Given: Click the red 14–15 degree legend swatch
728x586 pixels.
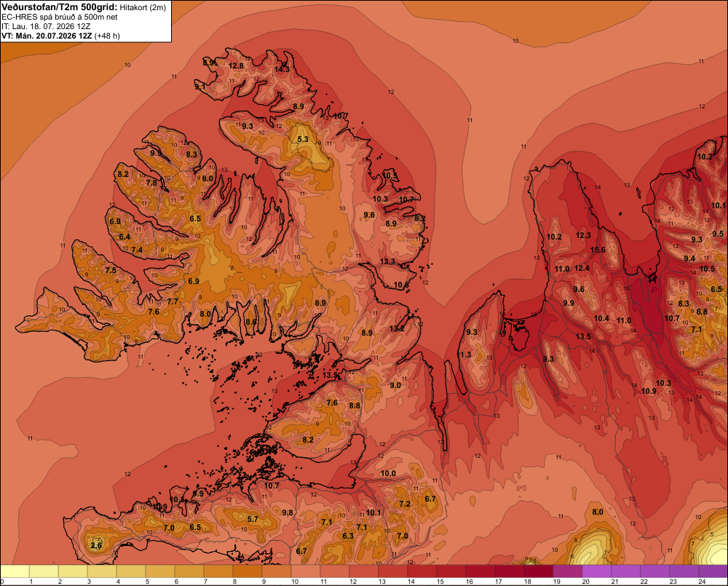Looking at the screenshot, I should [422, 571].
